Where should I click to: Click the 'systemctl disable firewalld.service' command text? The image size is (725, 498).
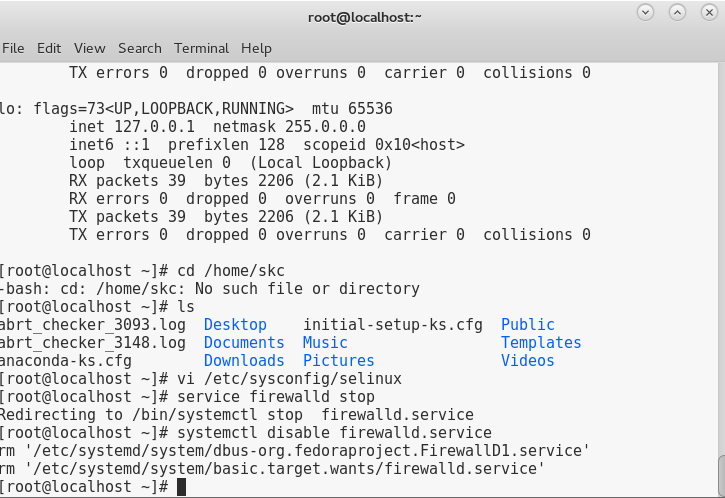[334, 433]
